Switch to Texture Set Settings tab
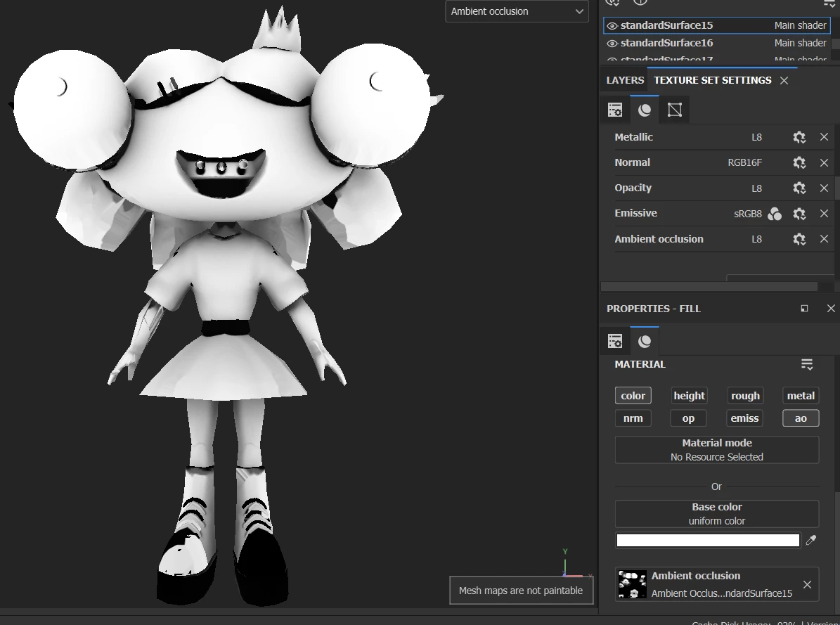 click(x=713, y=80)
